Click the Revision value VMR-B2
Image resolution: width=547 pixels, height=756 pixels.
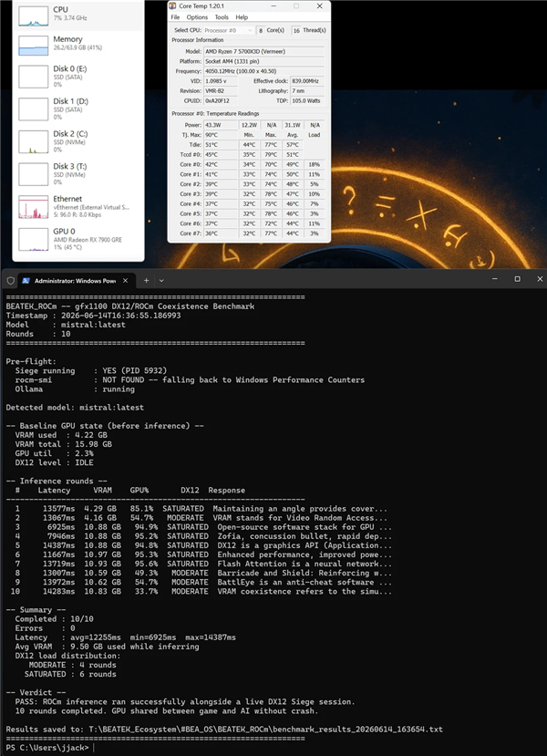[x=221, y=91]
